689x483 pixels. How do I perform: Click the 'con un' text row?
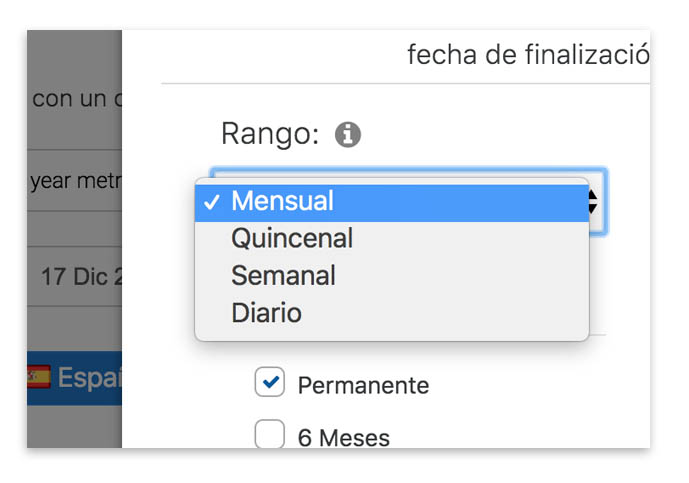75,99
